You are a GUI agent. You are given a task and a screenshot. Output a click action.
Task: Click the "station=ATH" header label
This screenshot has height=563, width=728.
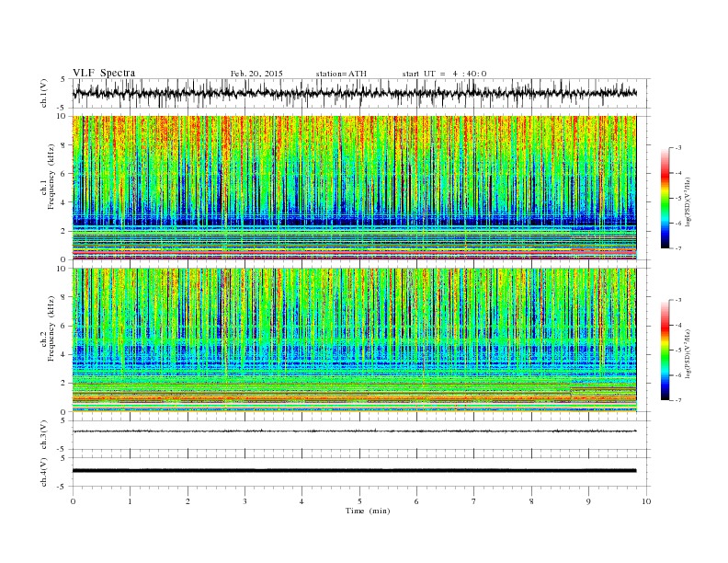click(341, 74)
